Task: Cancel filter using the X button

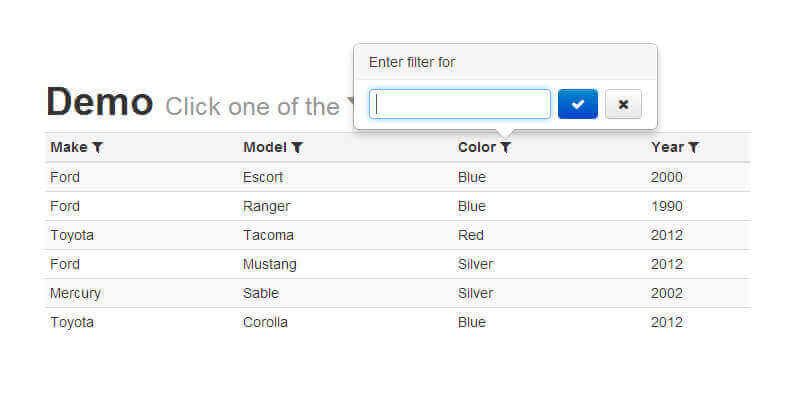Action: tap(623, 104)
